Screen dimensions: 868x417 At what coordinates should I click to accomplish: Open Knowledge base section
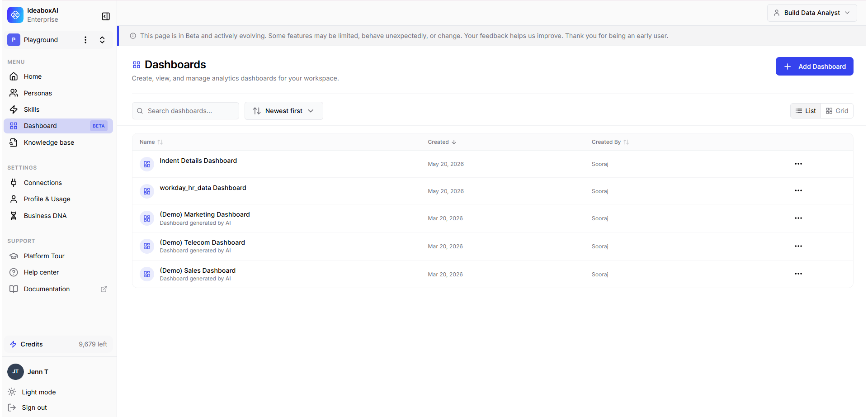pos(58,142)
